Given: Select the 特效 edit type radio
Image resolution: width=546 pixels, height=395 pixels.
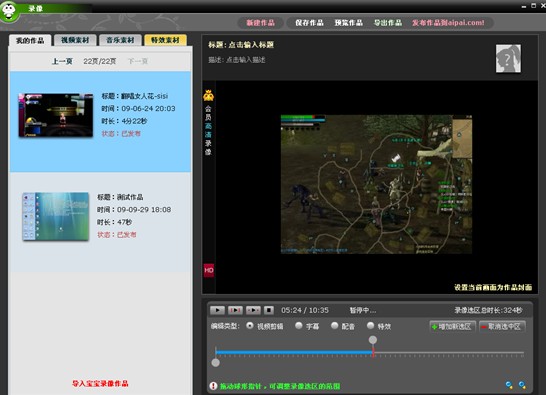Looking at the screenshot, I should click(370, 326).
